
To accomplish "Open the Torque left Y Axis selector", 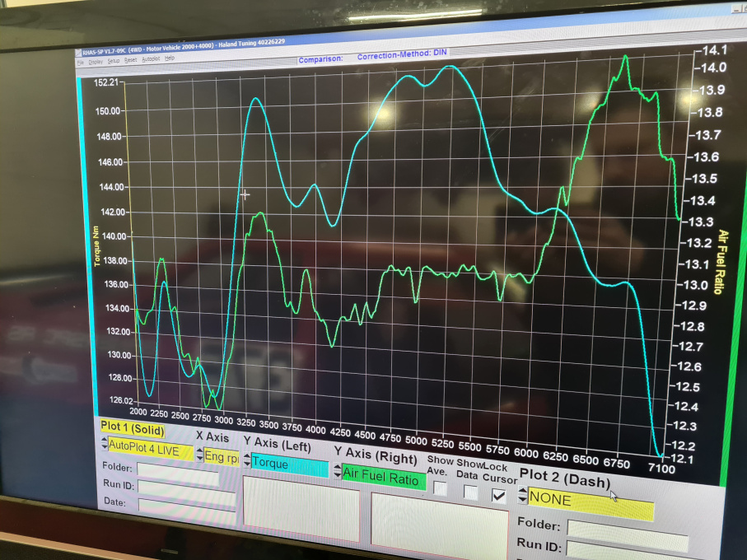I will pos(287,465).
